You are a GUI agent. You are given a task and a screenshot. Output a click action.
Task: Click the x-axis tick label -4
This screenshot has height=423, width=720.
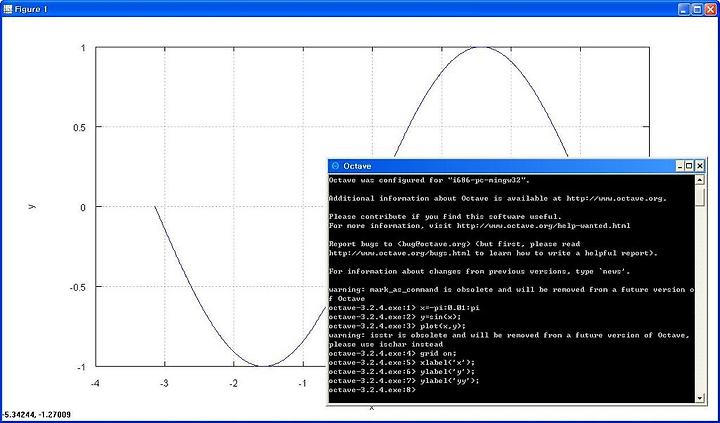click(x=96, y=384)
